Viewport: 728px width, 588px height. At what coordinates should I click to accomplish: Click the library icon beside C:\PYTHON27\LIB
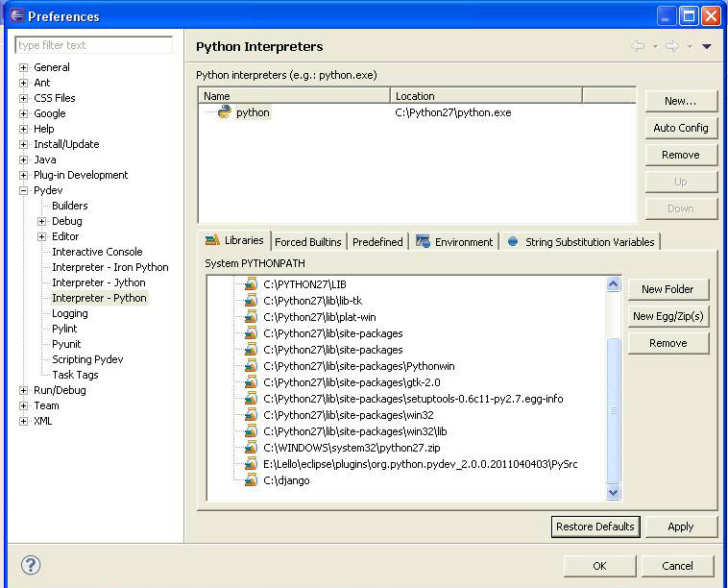coord(251,284)
